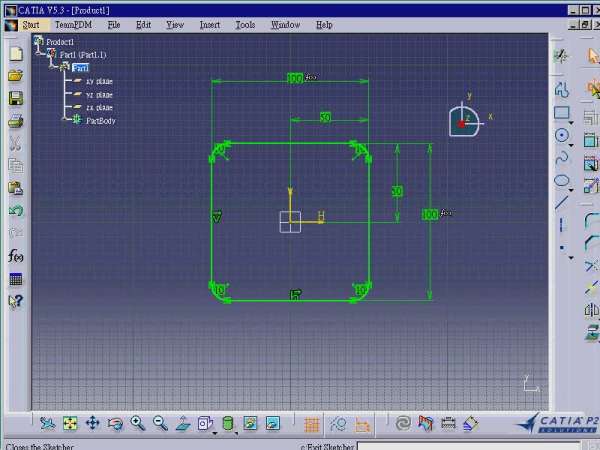The width and height of the screenshot is (600, 450).
Task: Create a new document
Action: [16, 54]
